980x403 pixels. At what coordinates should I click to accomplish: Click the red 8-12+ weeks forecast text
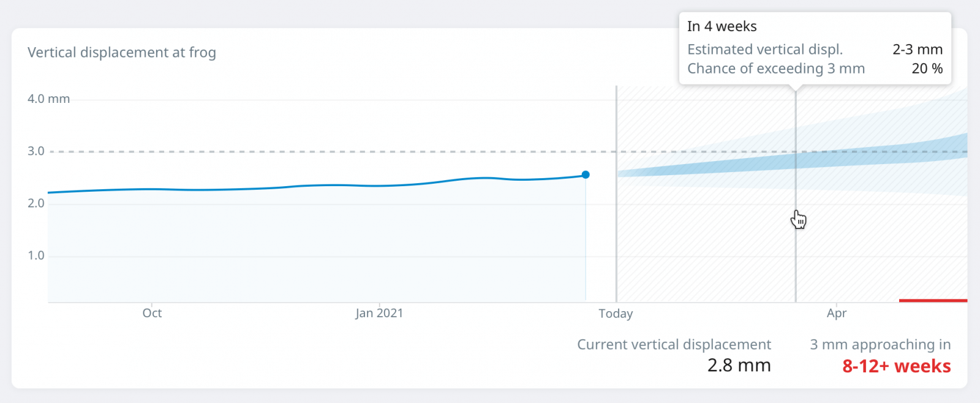pos(896,366)
